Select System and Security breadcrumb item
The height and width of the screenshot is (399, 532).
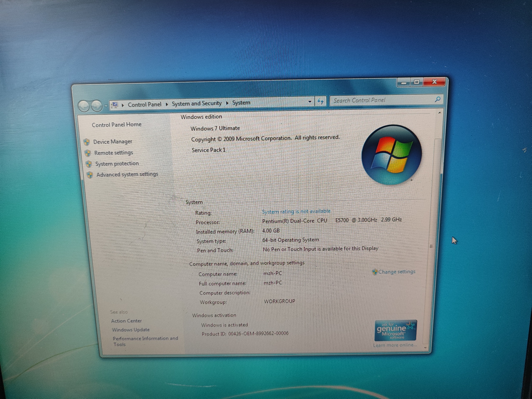click(197, 103)
